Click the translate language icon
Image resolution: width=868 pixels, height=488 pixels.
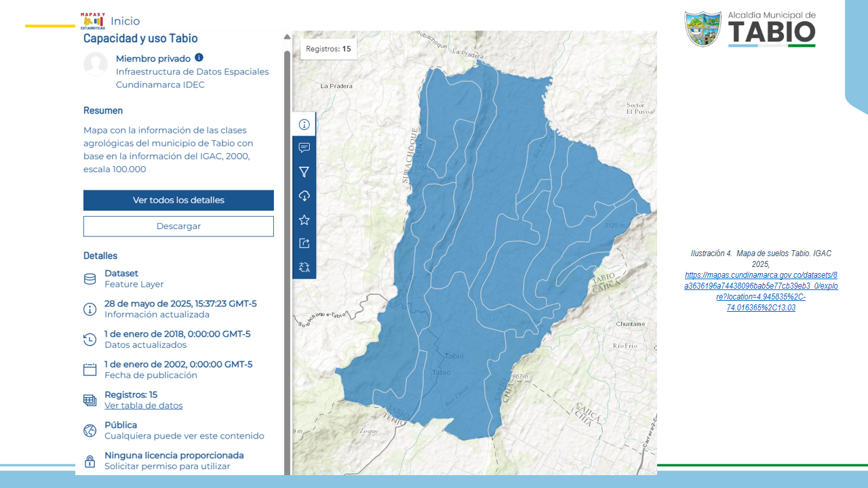point(304,267)
